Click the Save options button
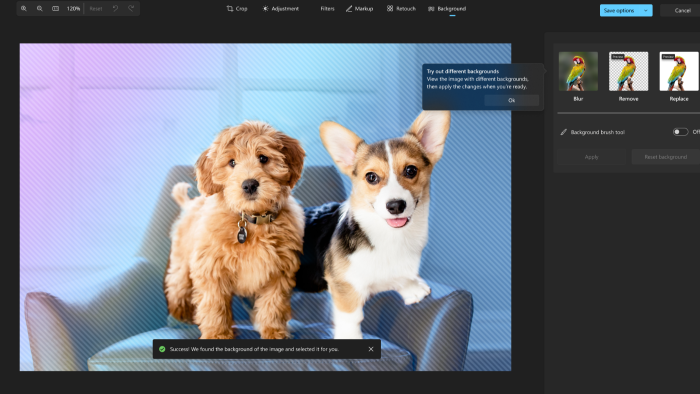700x394 pixels. pos(619,10)
